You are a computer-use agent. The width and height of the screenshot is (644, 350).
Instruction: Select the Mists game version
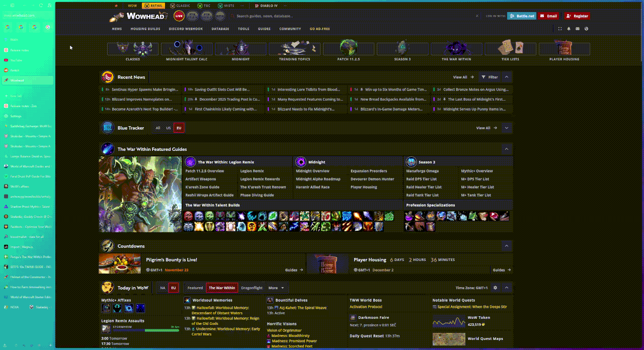coord(226,6)
